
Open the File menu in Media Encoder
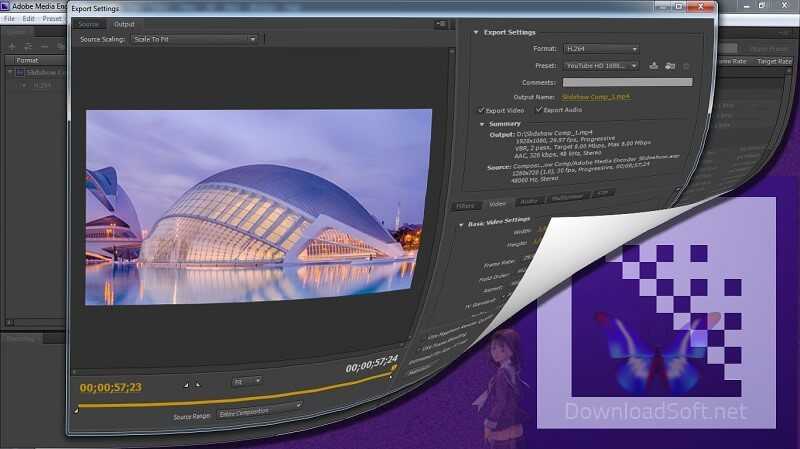point(10,18)
